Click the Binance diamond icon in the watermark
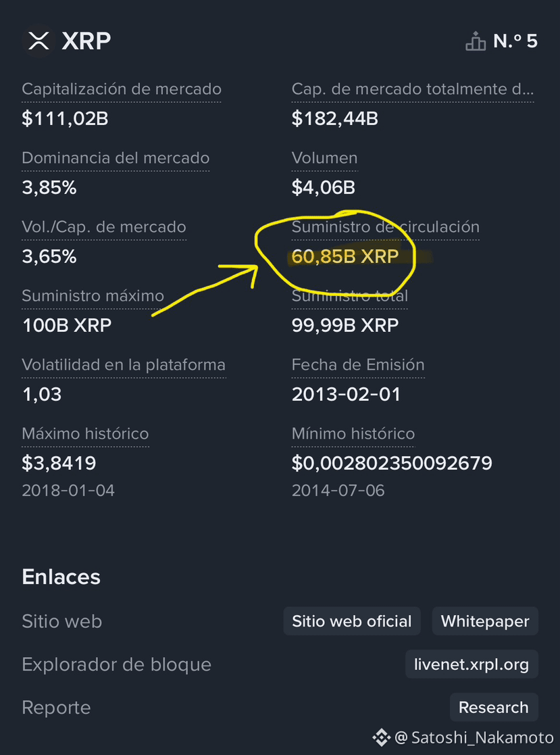Image resolution: width=560 pixels, height=755 pixels. click(382, 737)
